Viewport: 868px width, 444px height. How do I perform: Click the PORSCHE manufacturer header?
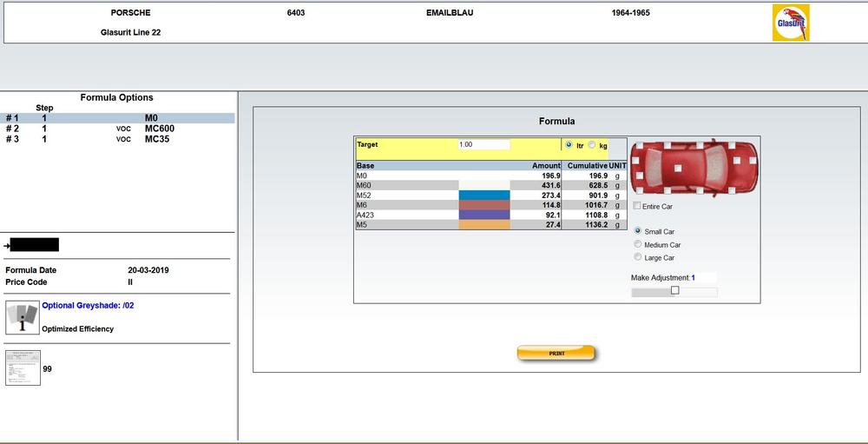pos(131,13)
